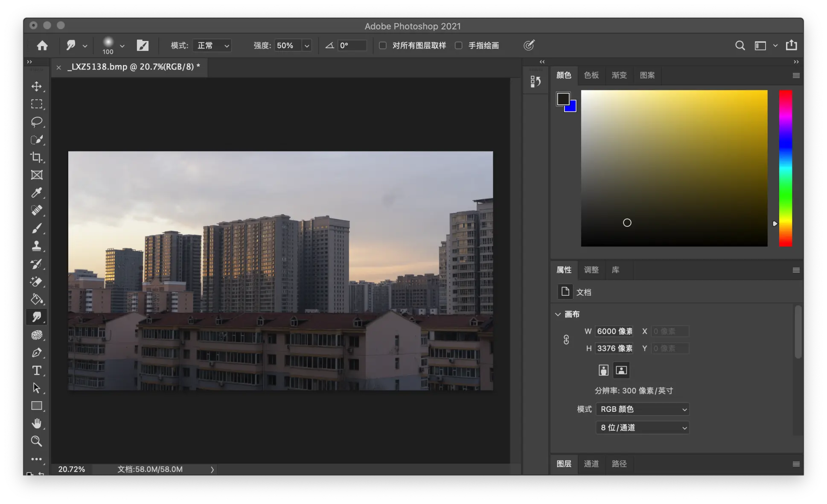Image resolution: width=827 pixels, height=504 pixels.
Task: Open the 8 位/通道 dropdown
Action: click(x=642, y=427)
